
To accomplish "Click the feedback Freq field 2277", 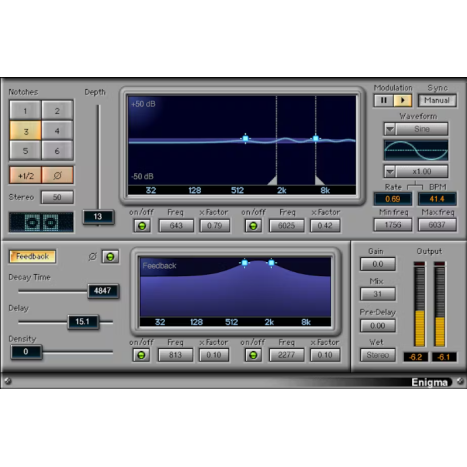I will pyautogui.click(x=286, y=355).
